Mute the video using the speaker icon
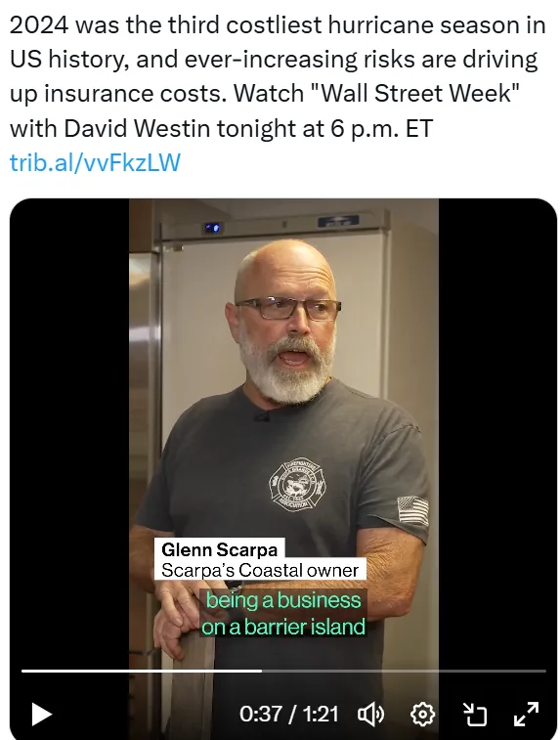560x740 pixels. point(371,714)
